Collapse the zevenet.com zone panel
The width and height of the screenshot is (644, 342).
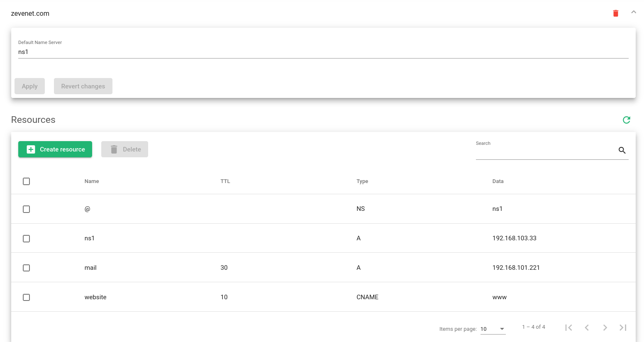pos(634,12)
